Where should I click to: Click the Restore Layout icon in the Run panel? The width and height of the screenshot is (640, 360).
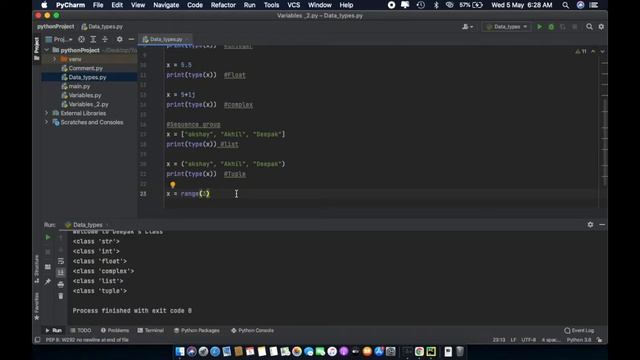pos(48,267)
